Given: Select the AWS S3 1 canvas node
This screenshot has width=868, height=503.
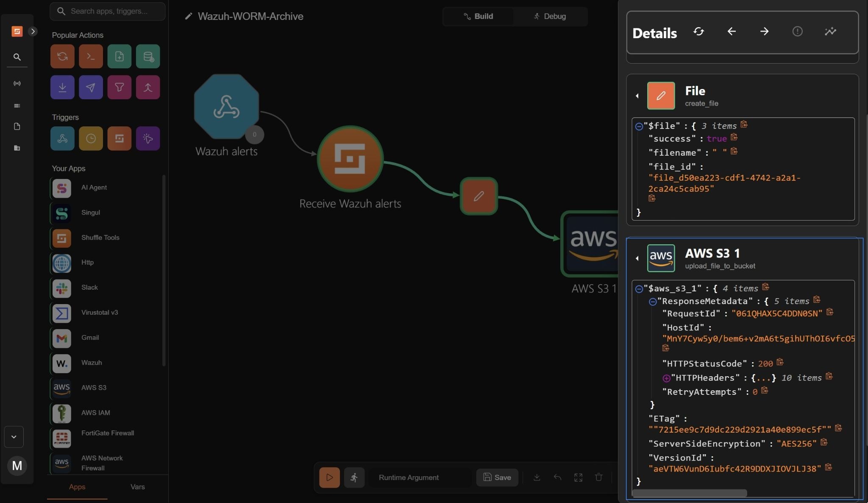Looking at the screenshot, I should tap(590, 244).
